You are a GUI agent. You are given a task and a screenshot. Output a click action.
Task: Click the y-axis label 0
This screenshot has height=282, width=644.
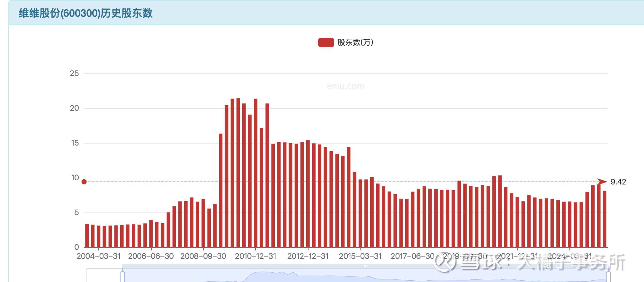[76, 247]
